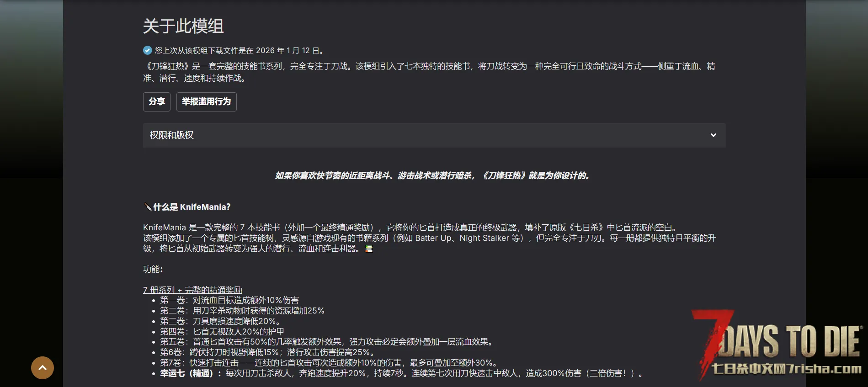Viewport: 868px width, 387px height.
Task: Select the 第三卷 刀具磨损 list item
Action: [221, 321]
